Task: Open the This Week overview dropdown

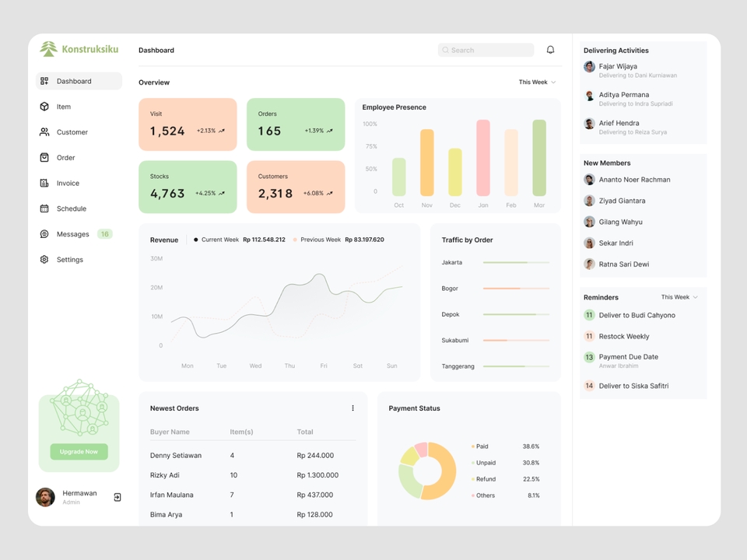Action: click(536, 82)
